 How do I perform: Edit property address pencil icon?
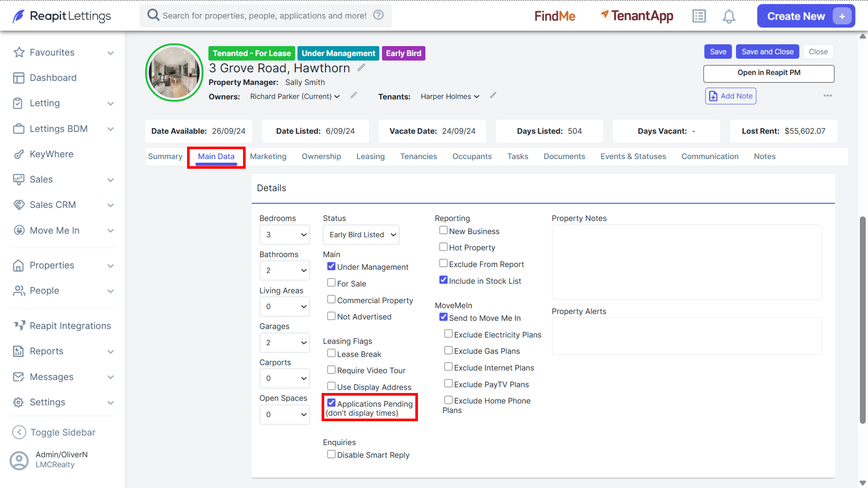click(x=361, y=68)
